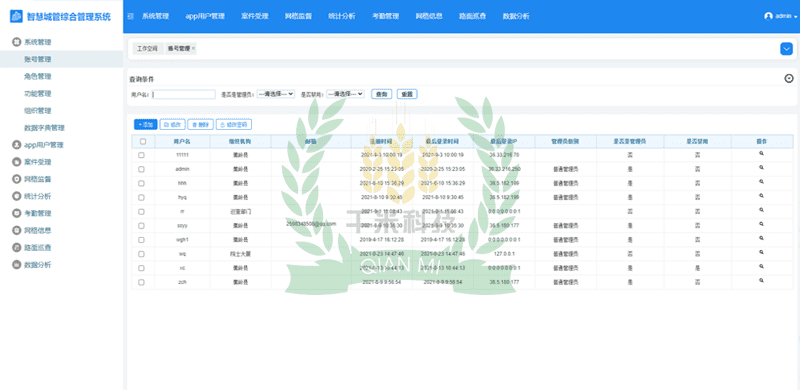Open the 是否是管理员 dropdown
The height and width of the screenshot is (390, 800).
coord(276,94)
